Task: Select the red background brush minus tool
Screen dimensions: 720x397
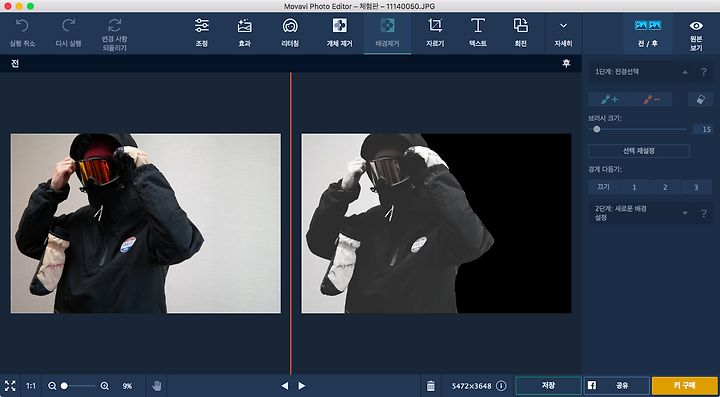Action: [x=651, y=100]
